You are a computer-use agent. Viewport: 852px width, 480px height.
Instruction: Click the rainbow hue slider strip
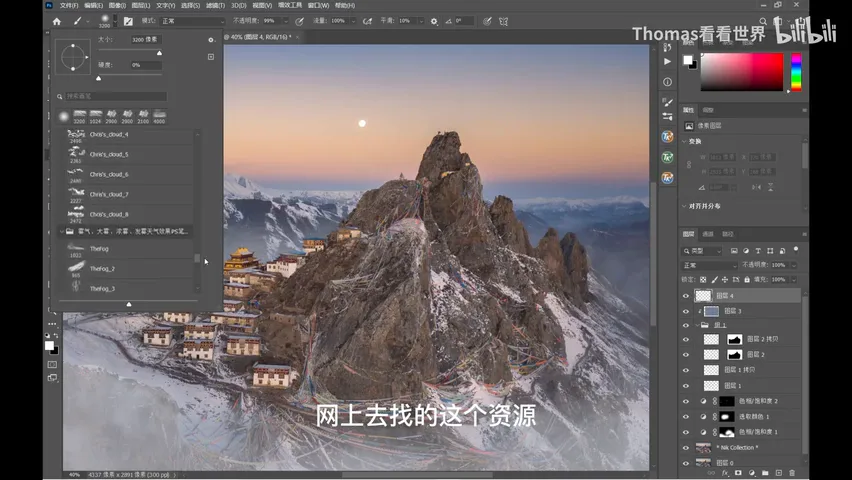coord(796,72)
